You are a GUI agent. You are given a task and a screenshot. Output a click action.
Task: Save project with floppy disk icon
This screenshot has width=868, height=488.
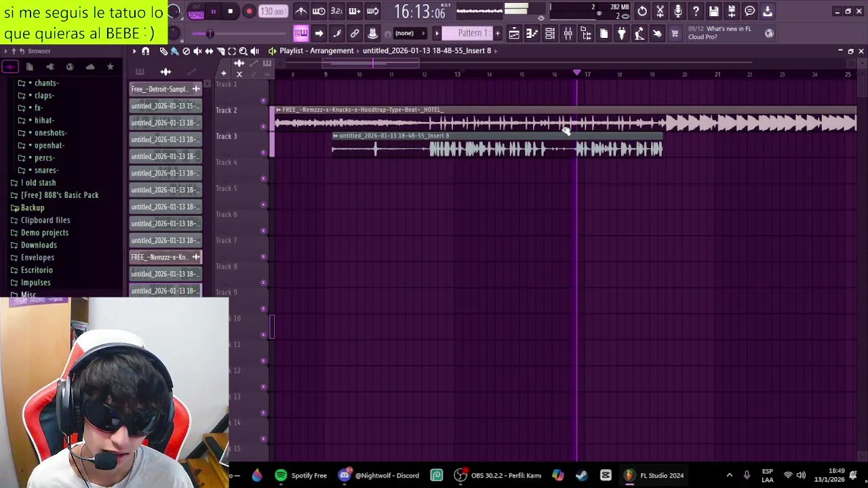(x=713, y=11)
